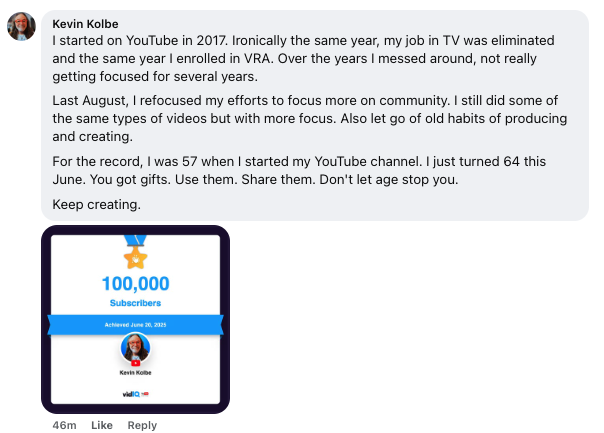Click the dark purple border of attached image
The image size is (604, 433).
coord(45,320)
